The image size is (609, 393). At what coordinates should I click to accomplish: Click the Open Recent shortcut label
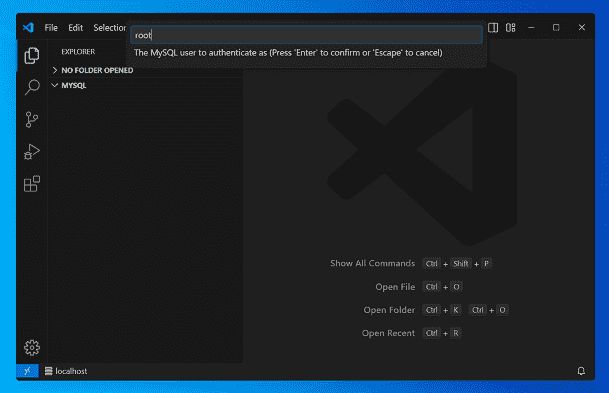[388, 333]
